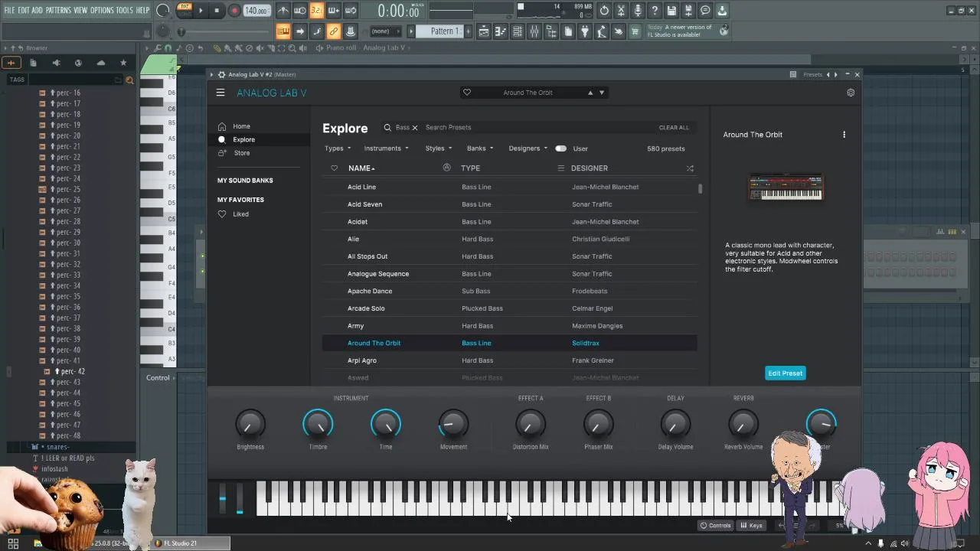Click the browser search magnifier icon

129,80
